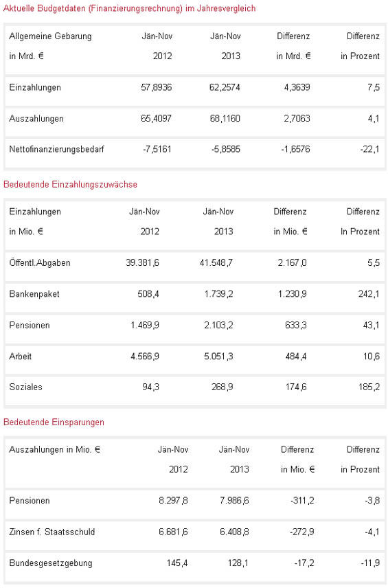388x588 pixels.
Task: Select the Öffentl.Abgaben row label
Action: [40, 263]
